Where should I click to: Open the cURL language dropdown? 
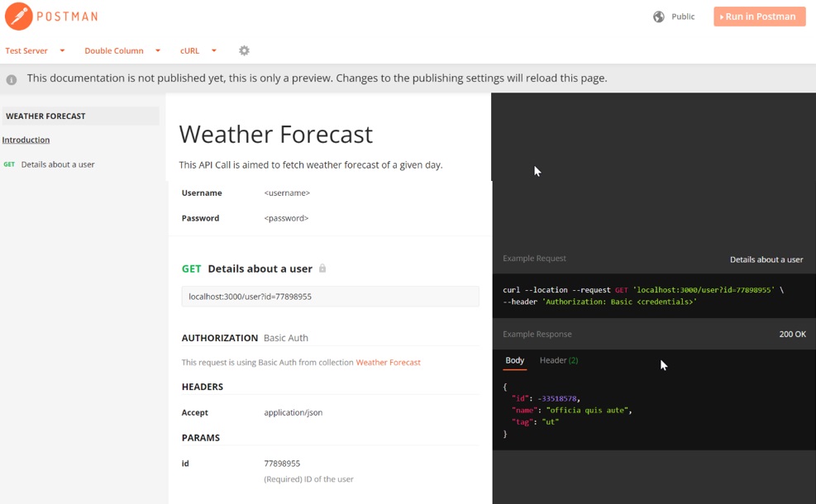[198, 50]
